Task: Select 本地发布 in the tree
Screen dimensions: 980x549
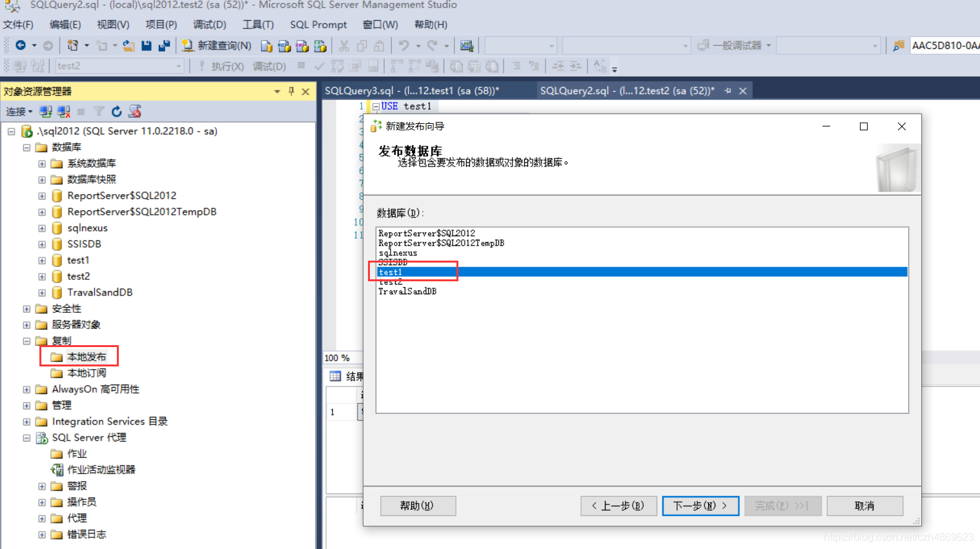Action: tap(87, 357)
